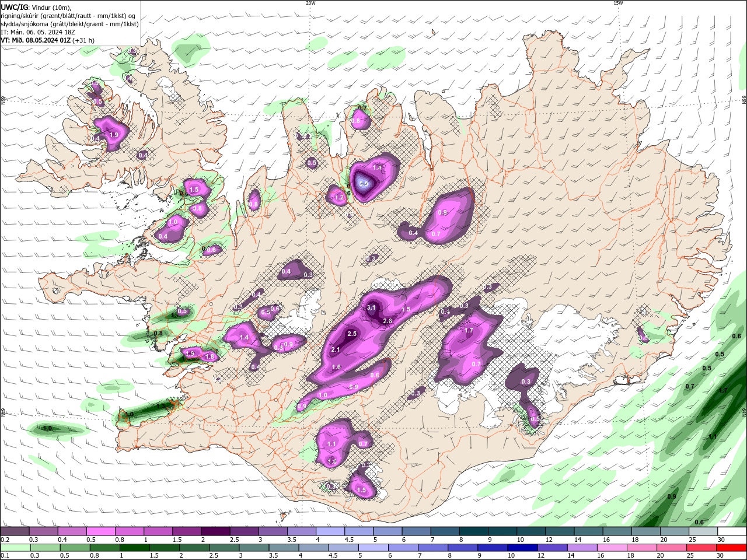The width and height of the screenshot is (747, 560).
Task: Select the snow swatch labeled 1.5
Action: pyautogui.click(x=187, y=531)
